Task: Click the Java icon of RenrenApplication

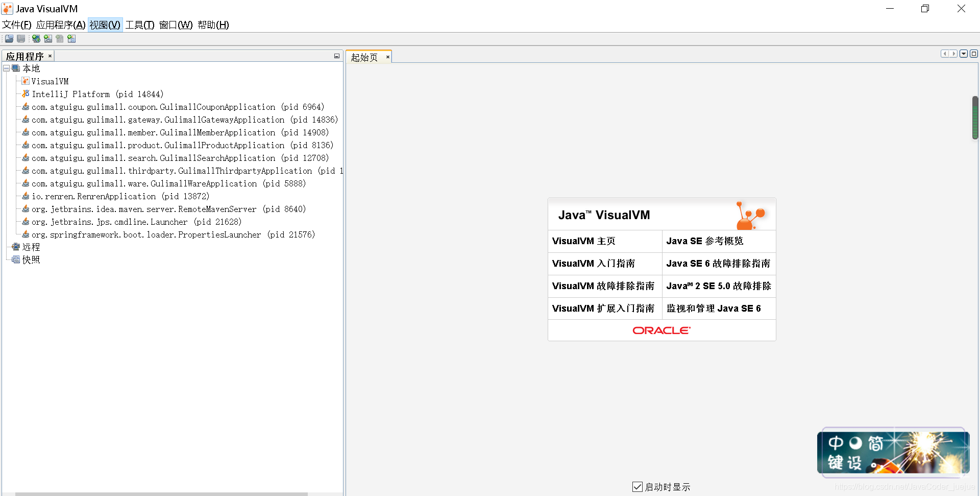Action: pos(26,196)
